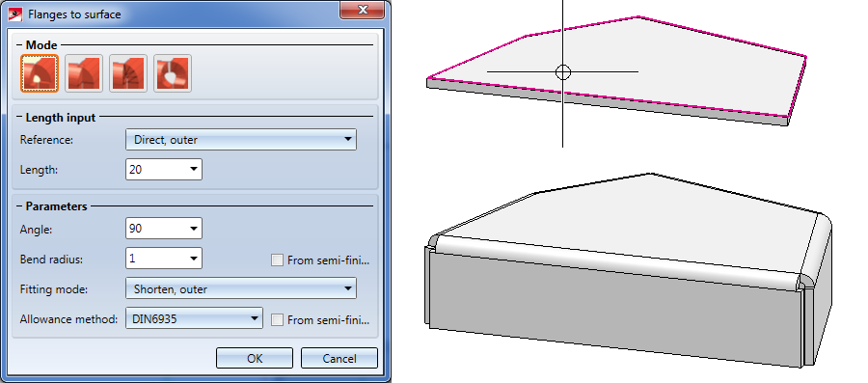Click the 'Reference:' label
This screenshot has height=383, width=868.
tap(46, 140)
